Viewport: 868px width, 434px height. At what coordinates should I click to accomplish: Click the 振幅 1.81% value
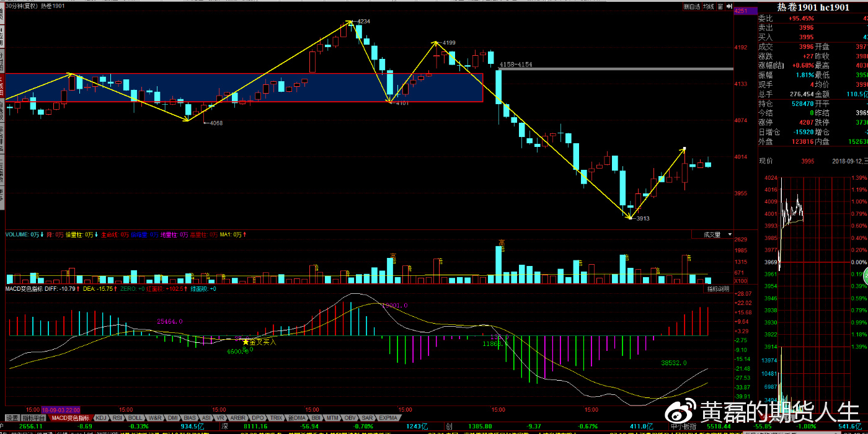(x=804, y=74)
